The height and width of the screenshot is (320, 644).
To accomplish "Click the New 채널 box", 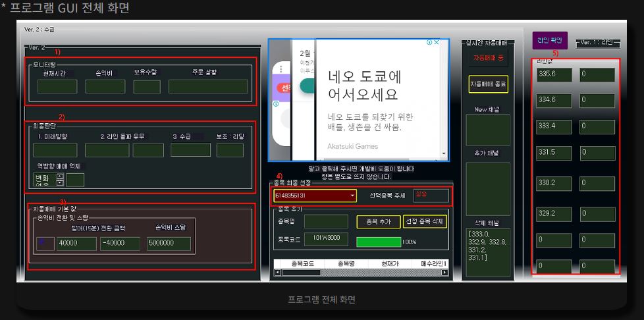I will [488, 130].
